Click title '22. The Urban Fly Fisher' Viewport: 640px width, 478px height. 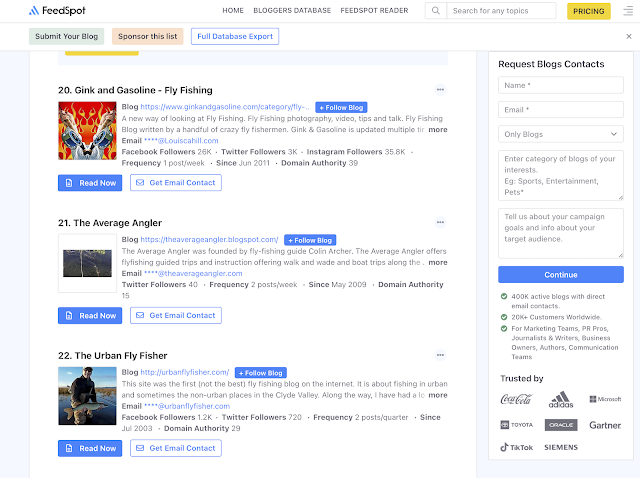pos(113,355)
